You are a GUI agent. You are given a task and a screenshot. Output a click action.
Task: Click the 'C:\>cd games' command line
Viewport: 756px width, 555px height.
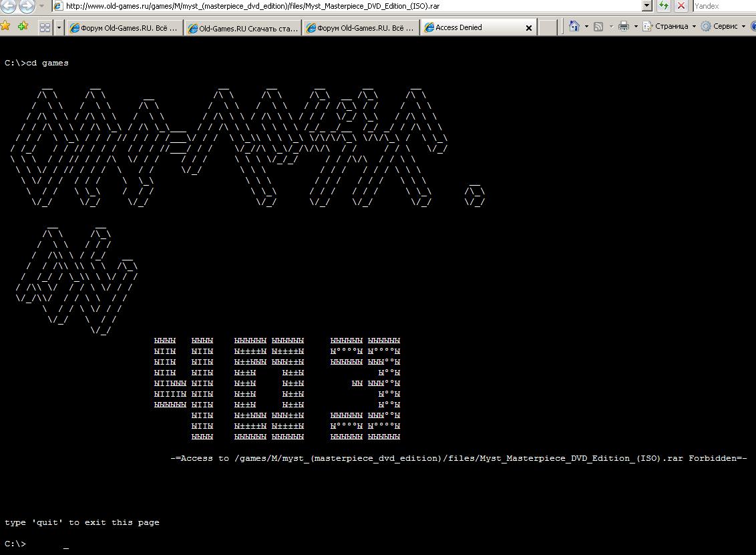point(37,63)
